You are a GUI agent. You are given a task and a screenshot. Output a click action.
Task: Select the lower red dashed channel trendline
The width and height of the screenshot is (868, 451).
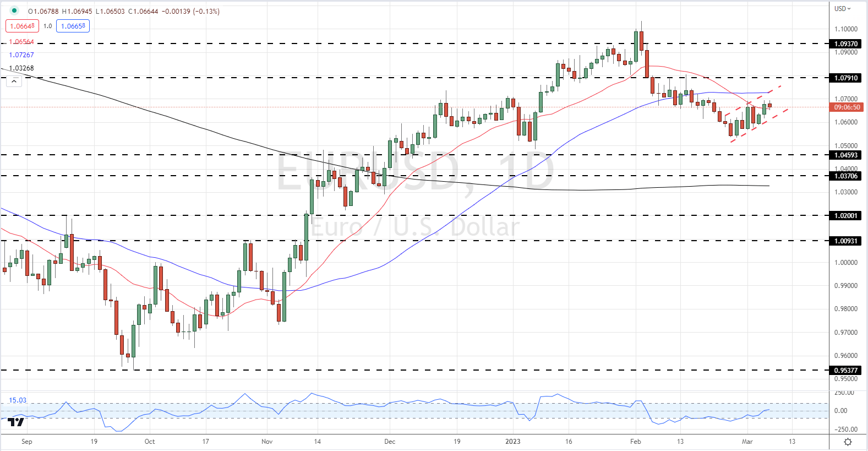760,126
